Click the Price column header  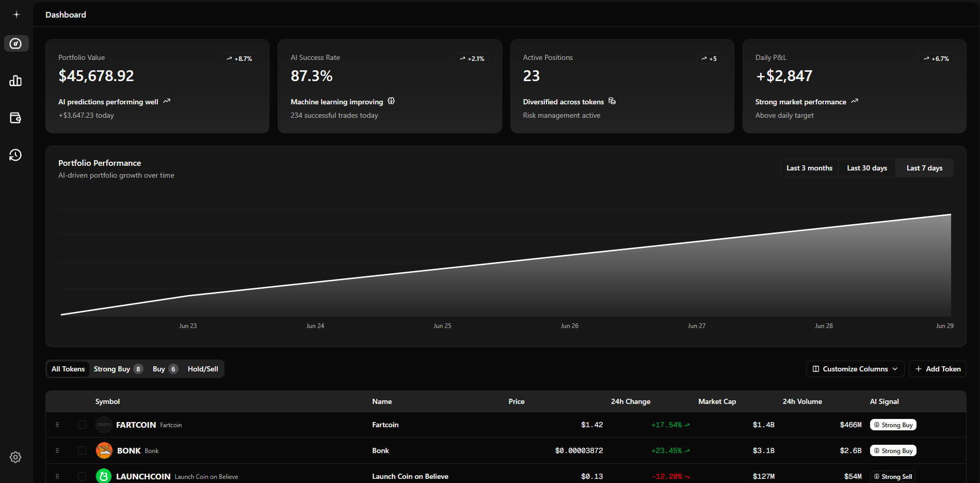(517, 401)
